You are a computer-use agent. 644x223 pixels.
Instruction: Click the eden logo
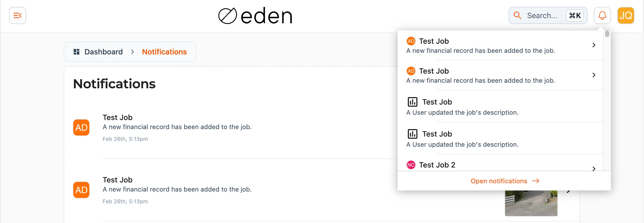[255, 15]
